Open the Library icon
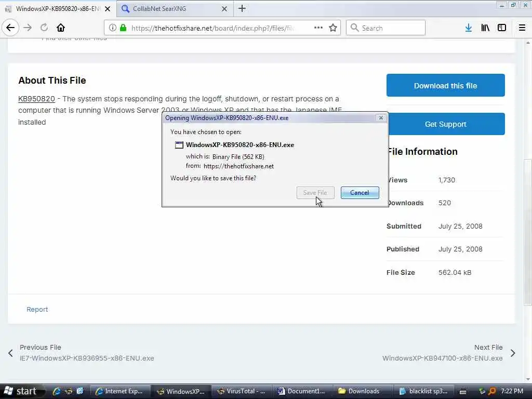 tap(485, 28)
